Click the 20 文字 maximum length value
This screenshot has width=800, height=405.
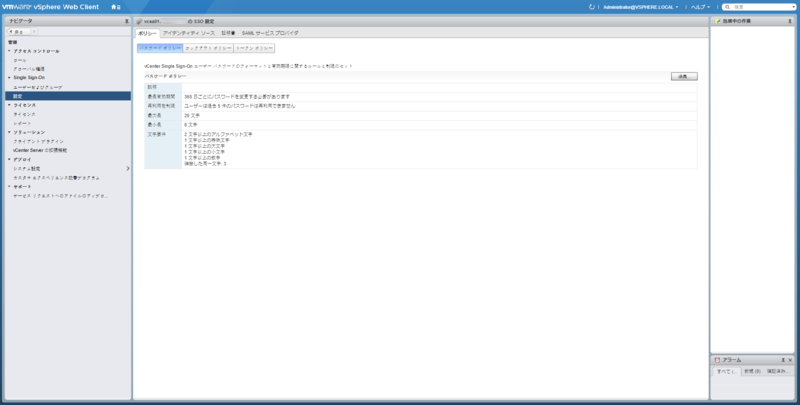pos(192,115)
